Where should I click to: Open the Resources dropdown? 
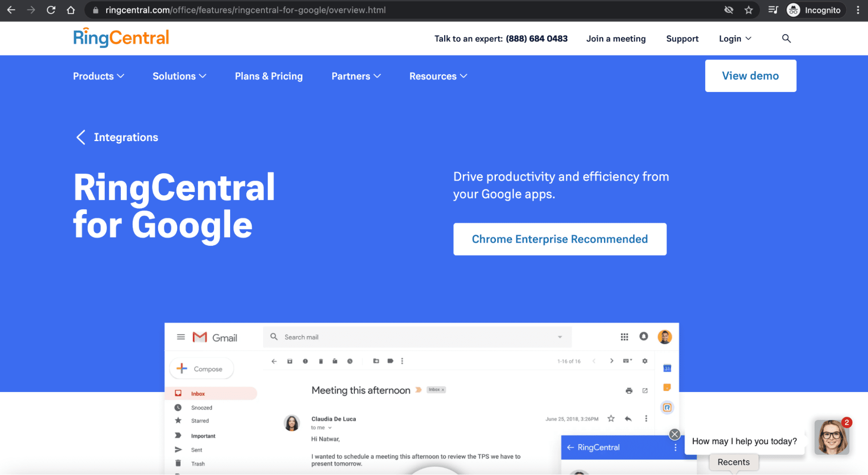[x=438, y=76]
